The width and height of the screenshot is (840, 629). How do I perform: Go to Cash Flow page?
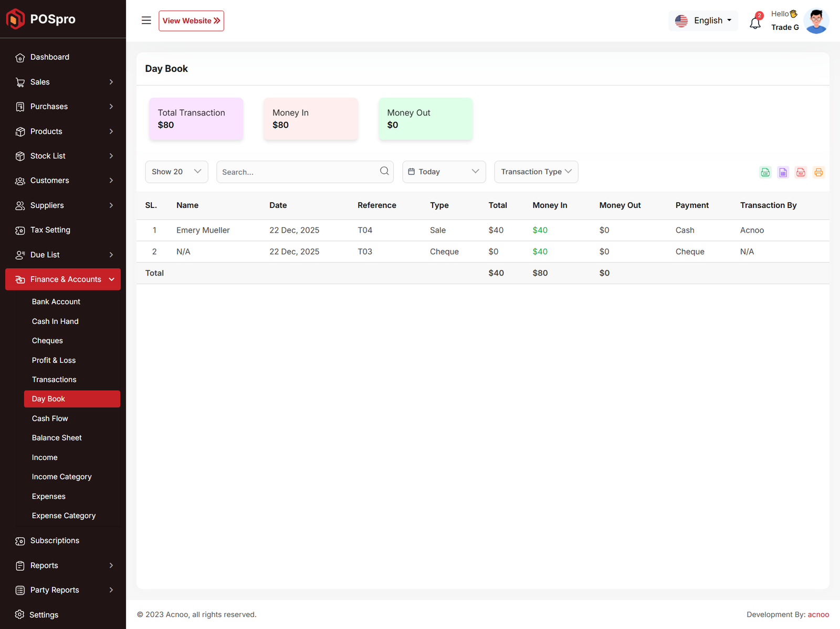(50, 418)
